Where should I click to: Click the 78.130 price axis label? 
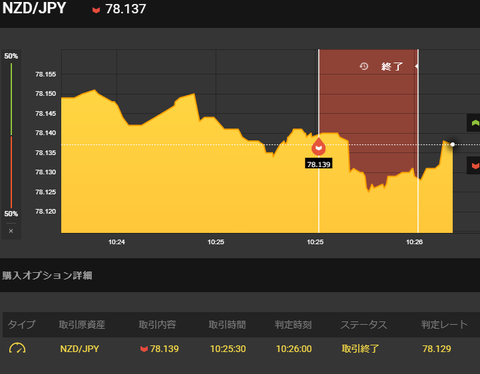(x=46, y=172)
